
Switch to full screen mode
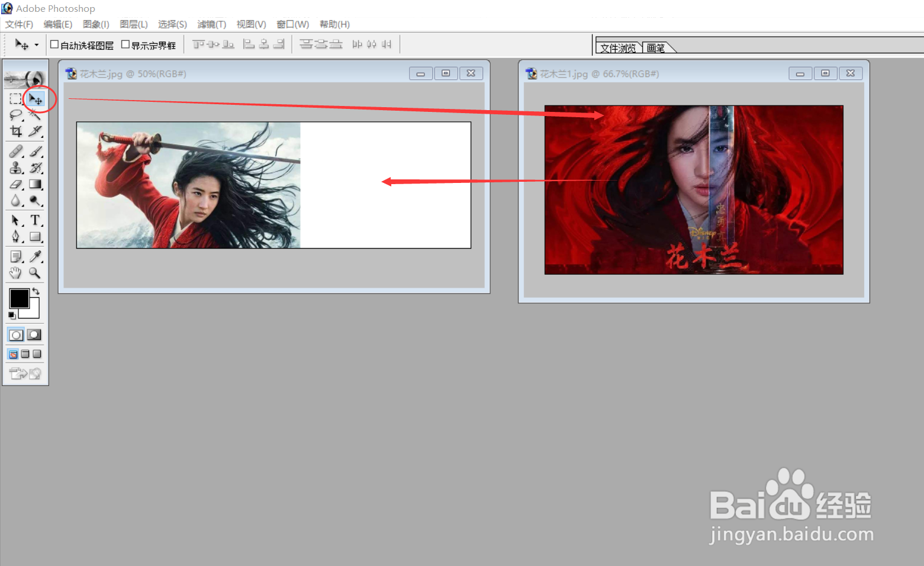tap(37, 354)
